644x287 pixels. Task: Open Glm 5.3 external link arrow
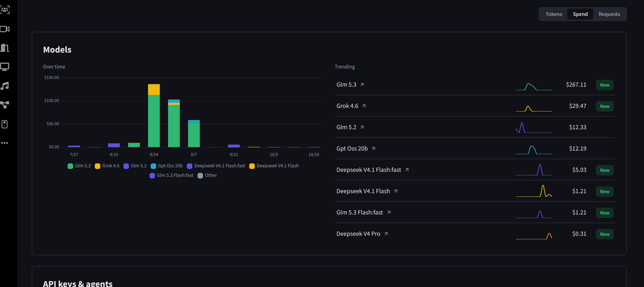click(x=362, y=85)
